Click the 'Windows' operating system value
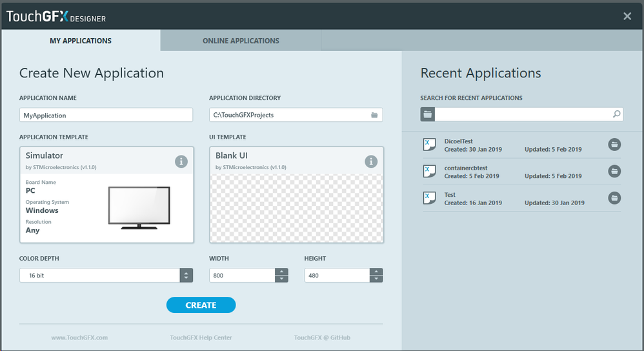Viewport: 644px width, 351px height. click(42, 210)
